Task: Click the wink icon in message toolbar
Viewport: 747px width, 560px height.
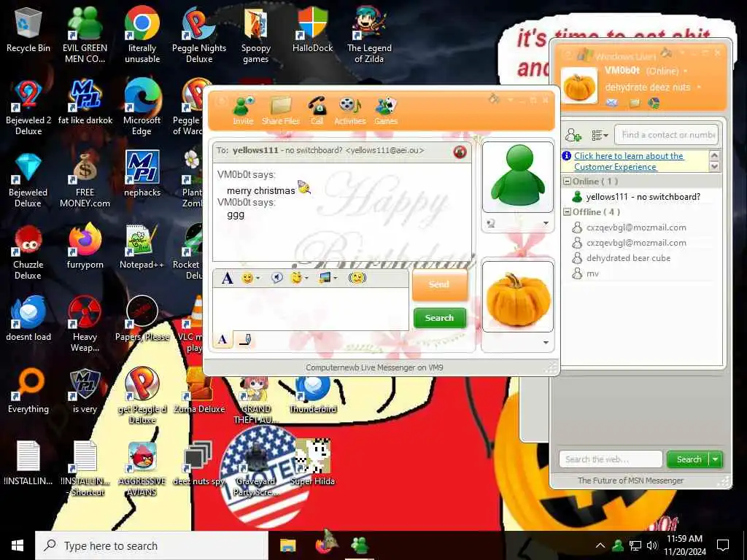Action: pos(296,278)
